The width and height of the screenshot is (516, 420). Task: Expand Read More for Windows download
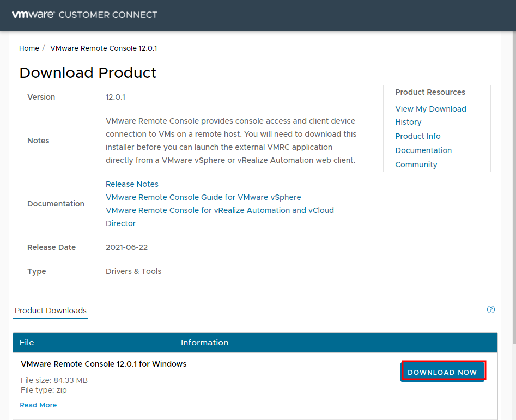click(x=38, y=405)
